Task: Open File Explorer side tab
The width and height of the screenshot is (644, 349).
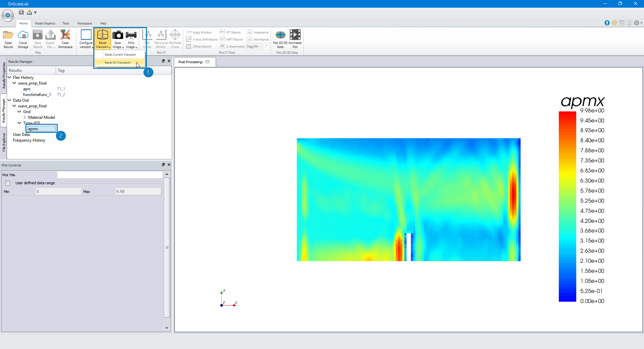Action: pos(4,142)
